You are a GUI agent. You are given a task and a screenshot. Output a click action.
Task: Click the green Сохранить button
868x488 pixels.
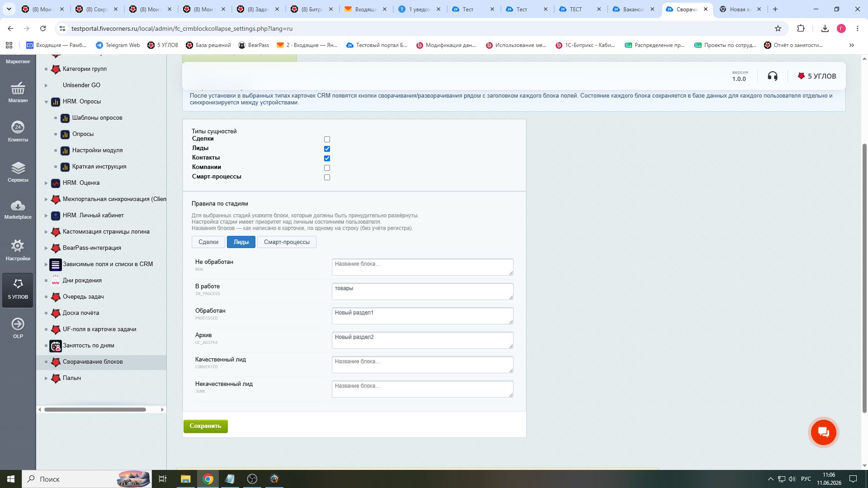click(205, 426)
